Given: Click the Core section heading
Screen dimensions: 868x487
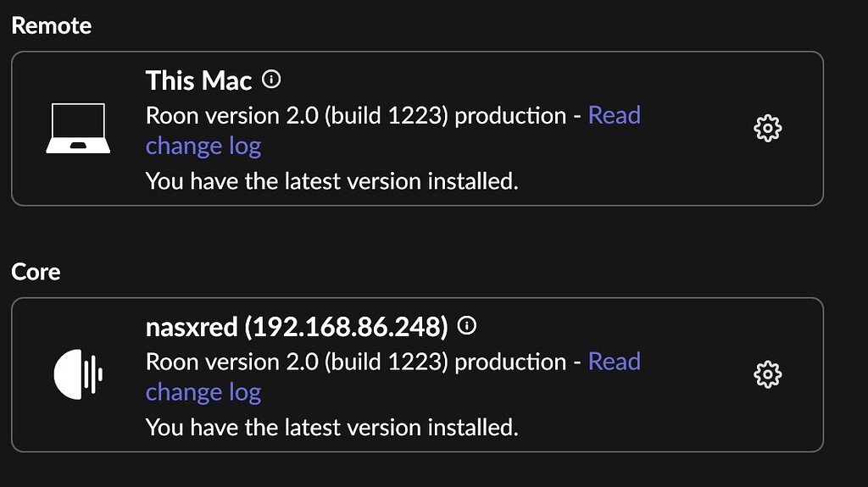Looking at the screenshot, I should [x=36, y=272].
